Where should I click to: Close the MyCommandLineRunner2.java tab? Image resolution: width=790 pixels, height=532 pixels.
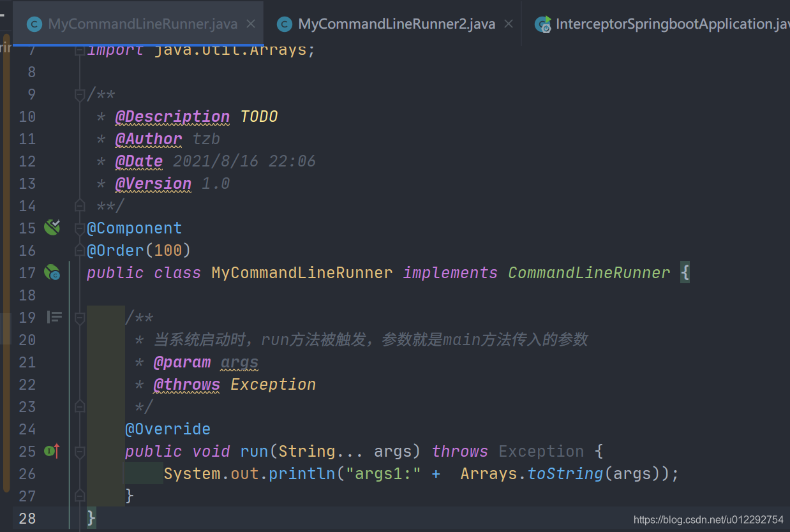click(509, 24)
